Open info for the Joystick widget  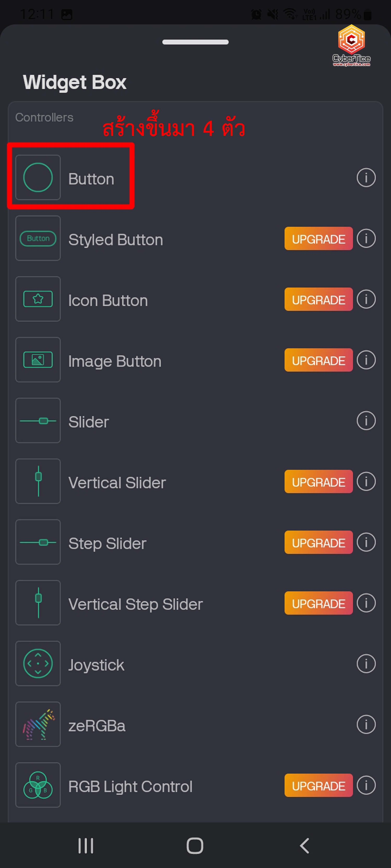coord(366,664)
